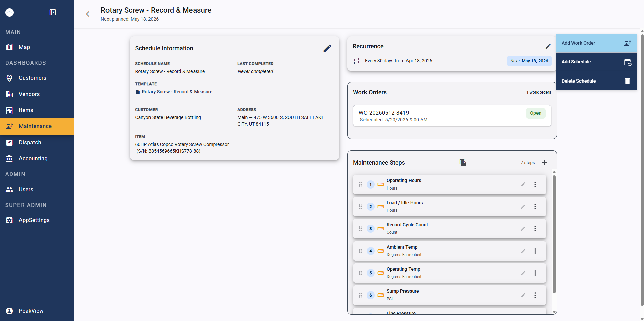Click step number 5 badge for Operating Temp
The width and height of the screenshot is (644, 321).
(x=371, y=273)
